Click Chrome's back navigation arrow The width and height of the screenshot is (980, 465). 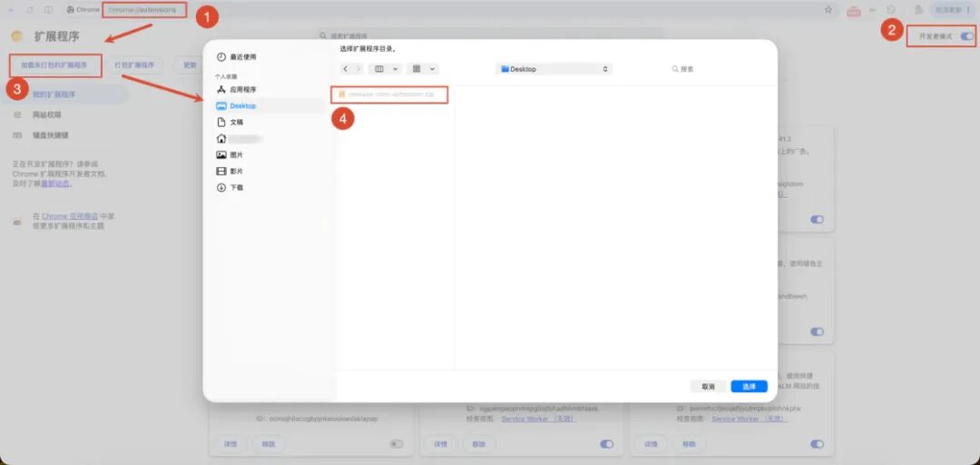click(x=11, y=10)
